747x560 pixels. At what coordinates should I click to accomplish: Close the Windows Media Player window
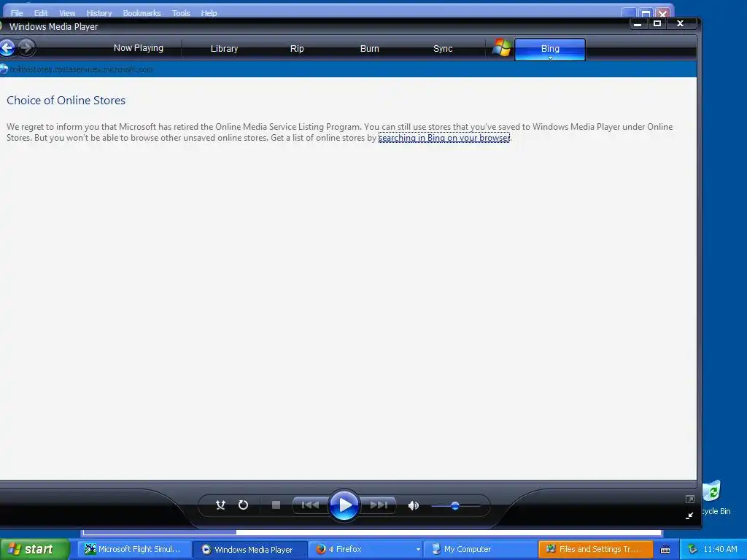681,23
